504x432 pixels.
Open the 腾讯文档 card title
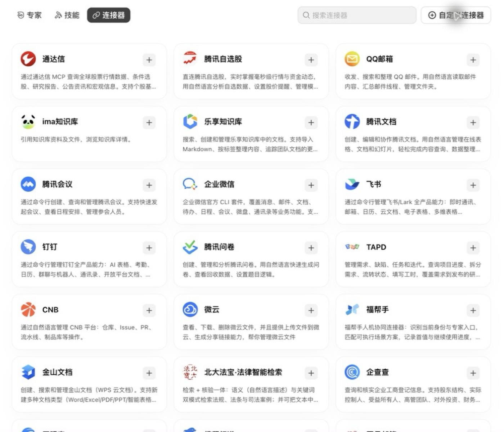pos(381,122)
